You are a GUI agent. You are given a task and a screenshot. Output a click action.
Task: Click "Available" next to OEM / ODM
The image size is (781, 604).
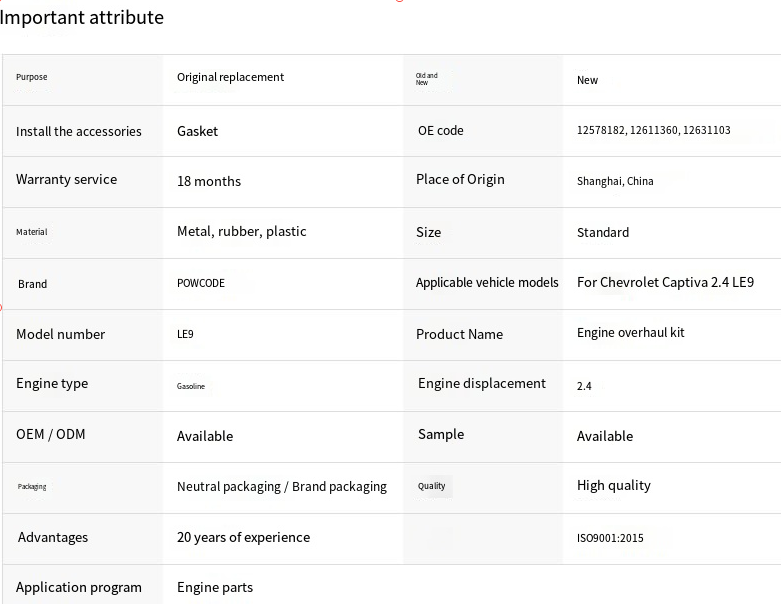pyautogui.click(x=204, y=436)
